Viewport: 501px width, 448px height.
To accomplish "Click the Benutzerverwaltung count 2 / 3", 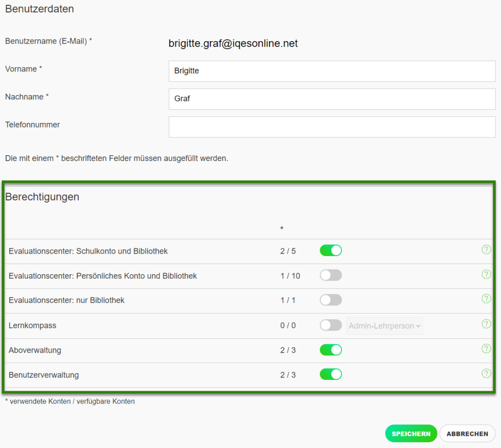I will (288, 375).
